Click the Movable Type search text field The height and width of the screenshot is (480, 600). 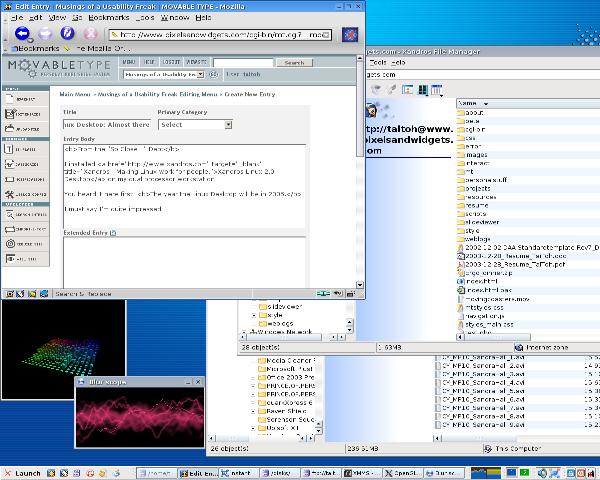coord(243,62)
